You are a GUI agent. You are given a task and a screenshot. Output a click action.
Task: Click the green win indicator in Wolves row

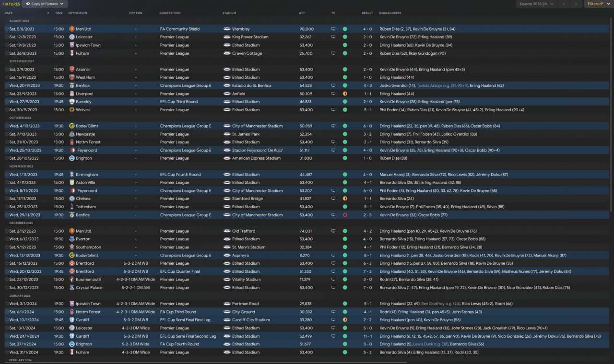coord(344,110)
